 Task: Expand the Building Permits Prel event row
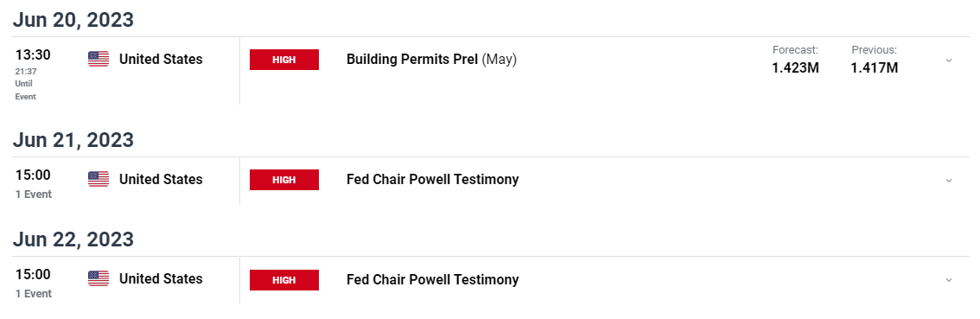coord(949,61)
